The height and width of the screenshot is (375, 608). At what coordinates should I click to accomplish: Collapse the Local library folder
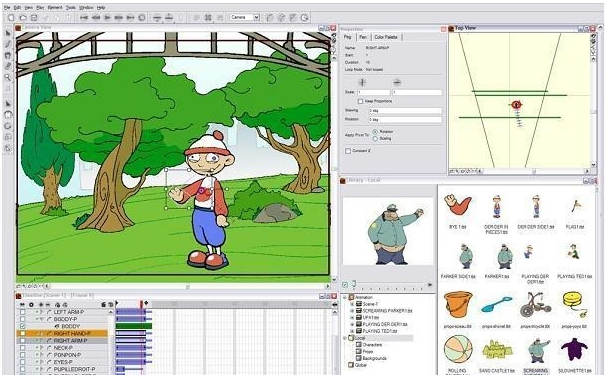pyautogui.click(x=344, y=338)
